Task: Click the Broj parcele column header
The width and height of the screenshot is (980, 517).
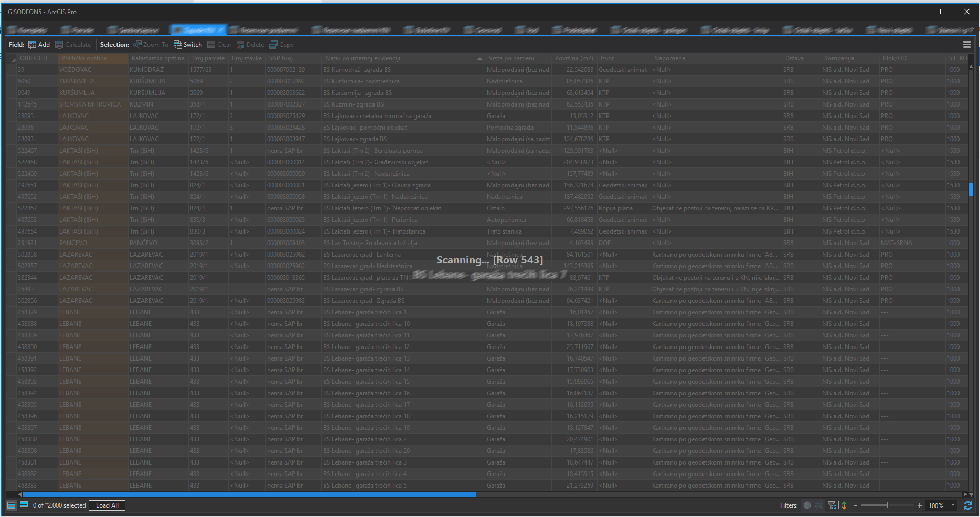Action: click(x=208, y=58)
